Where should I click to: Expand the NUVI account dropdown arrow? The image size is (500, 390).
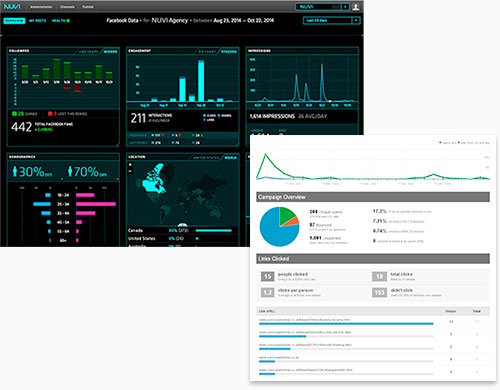click(x=346, y=7)
